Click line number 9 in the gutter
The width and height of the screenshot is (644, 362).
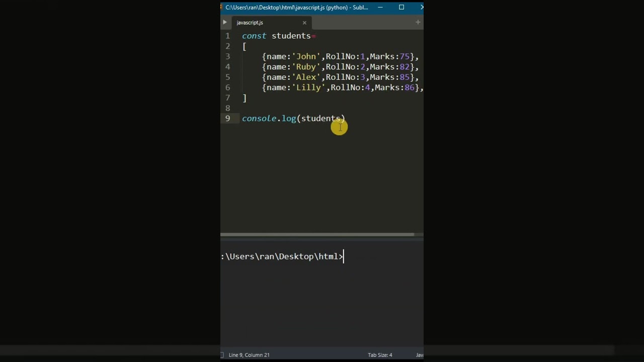(x=227, y=118)
